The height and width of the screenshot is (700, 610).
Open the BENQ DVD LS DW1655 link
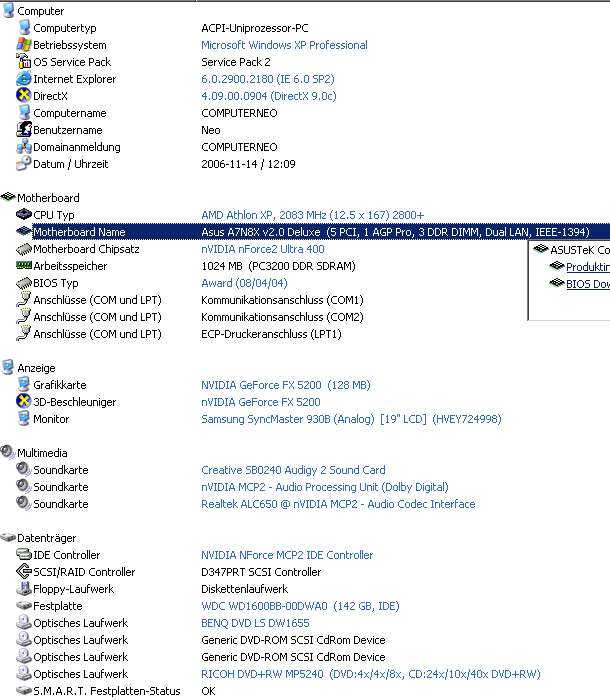tap(255, 623)
